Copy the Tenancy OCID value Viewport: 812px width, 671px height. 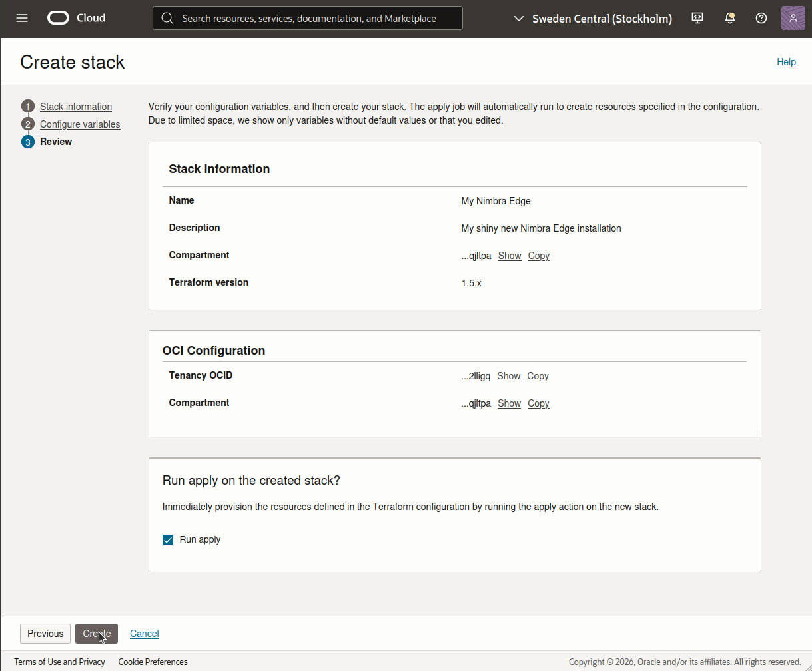click(538, 376)
